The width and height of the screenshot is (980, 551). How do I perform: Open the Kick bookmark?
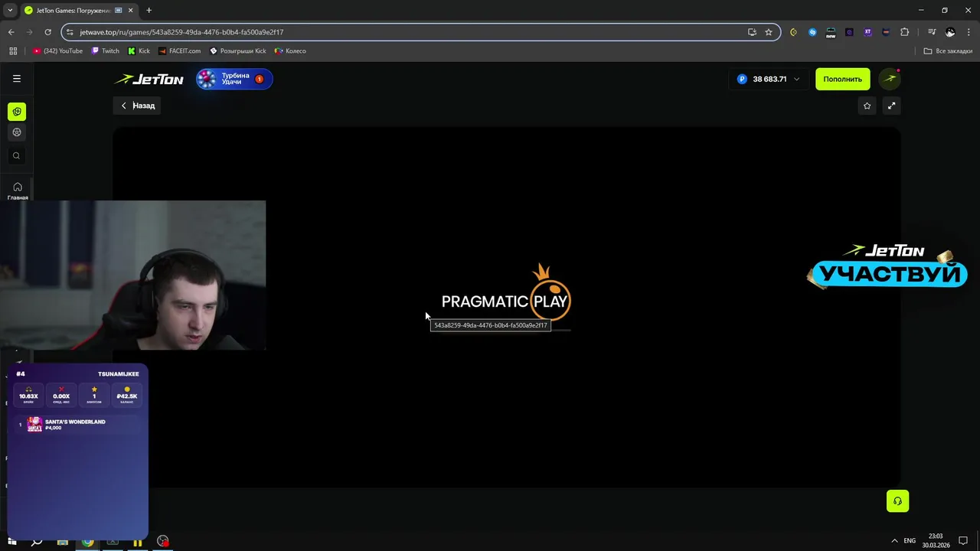pos(139,51)
